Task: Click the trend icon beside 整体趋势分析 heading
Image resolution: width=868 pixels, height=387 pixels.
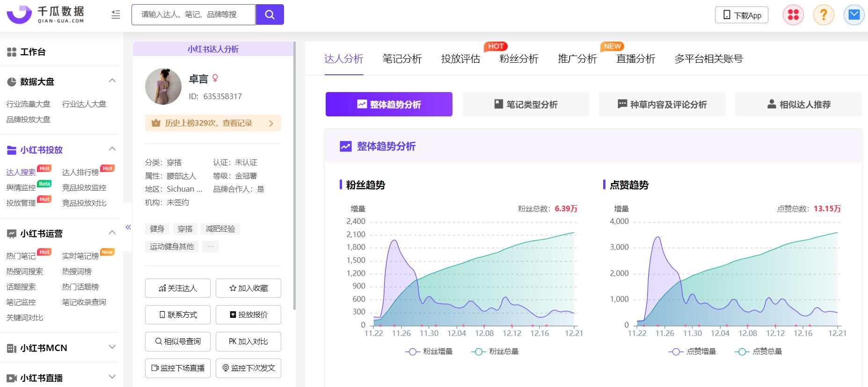Action: [345, 146]
